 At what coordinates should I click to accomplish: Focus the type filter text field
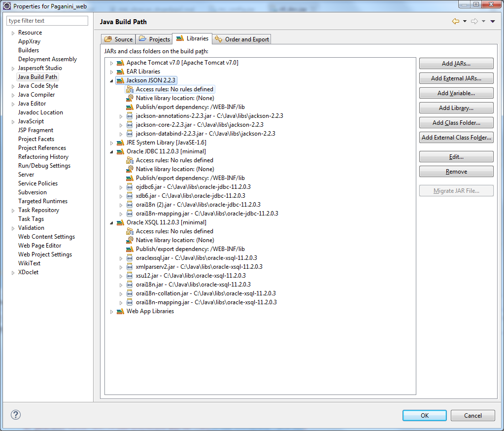tap(47, 21)
